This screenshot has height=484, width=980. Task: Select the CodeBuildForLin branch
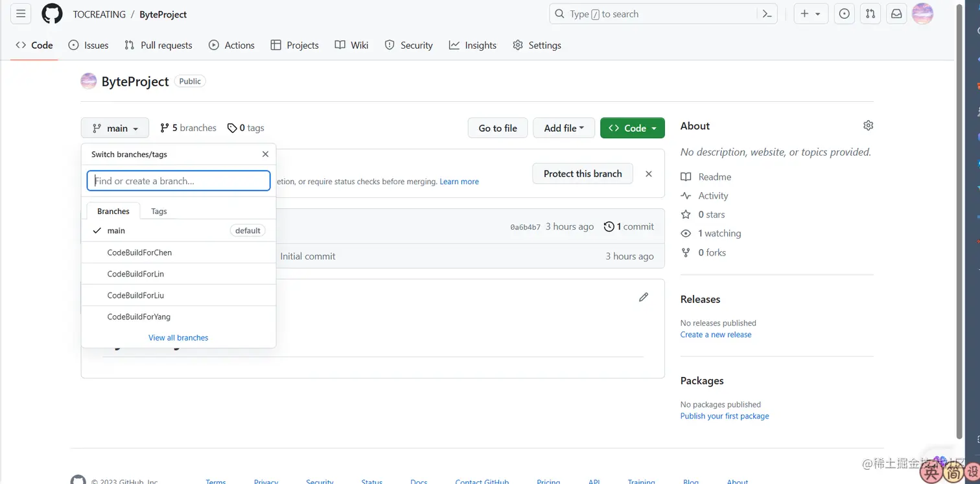[178, 274]
